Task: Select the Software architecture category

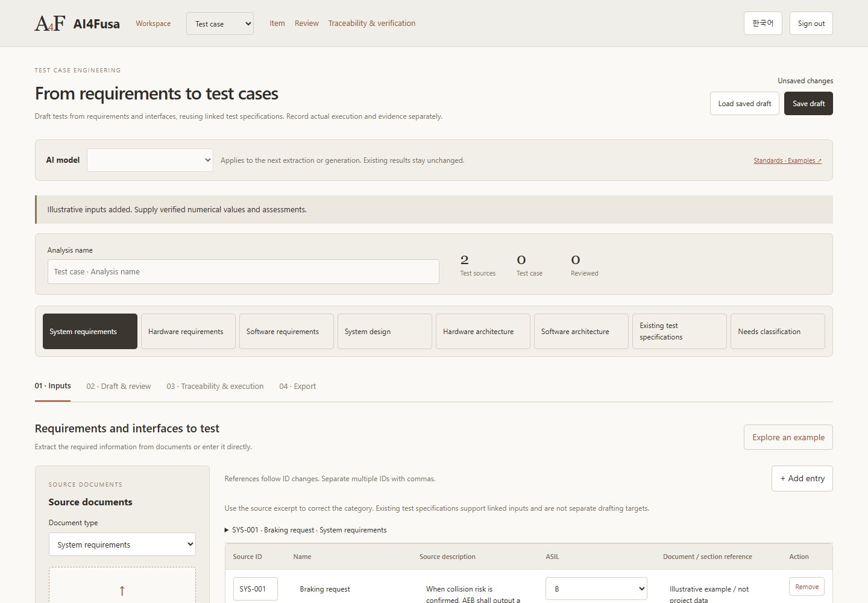Action: 581,332
